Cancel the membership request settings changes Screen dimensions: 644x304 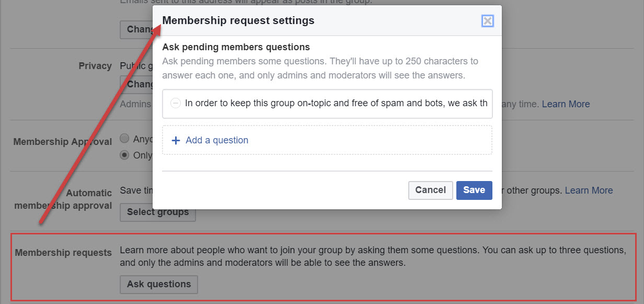(430, 190)
